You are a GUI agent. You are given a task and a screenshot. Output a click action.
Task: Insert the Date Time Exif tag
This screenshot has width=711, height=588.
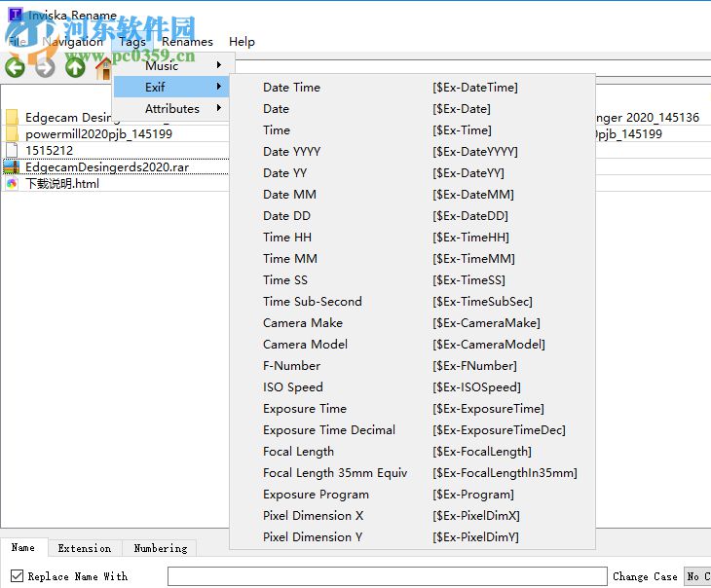pos(412,87)
